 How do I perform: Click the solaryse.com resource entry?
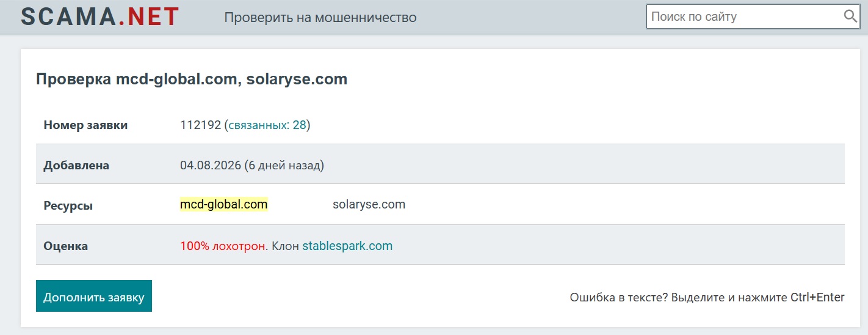coord(369,205)
